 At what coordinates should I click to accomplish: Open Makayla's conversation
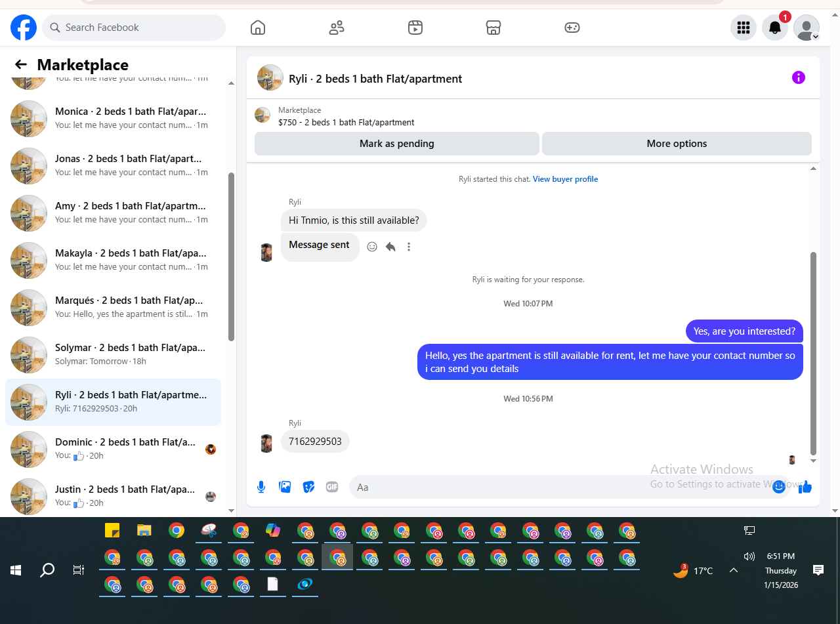pyautogui.click(x=113, y=260)
